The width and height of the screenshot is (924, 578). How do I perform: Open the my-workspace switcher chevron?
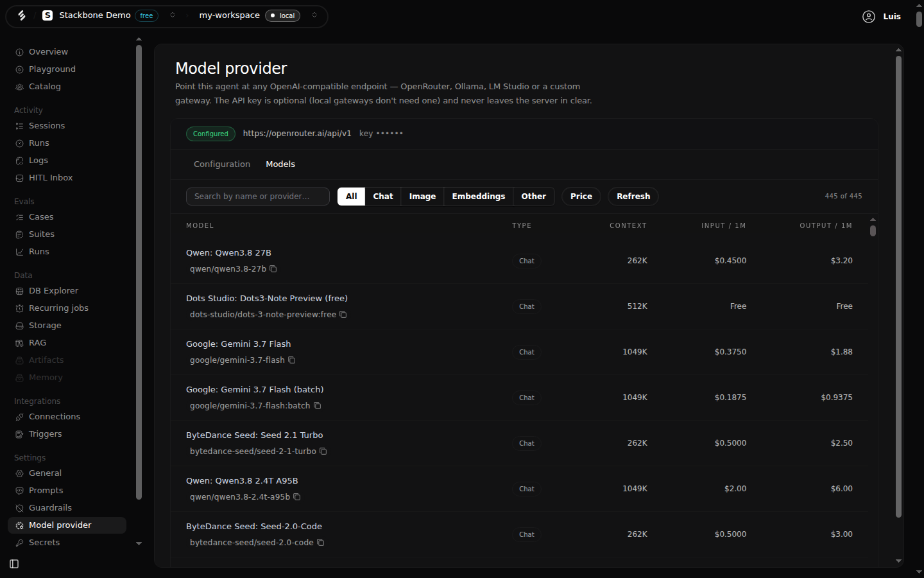[314, 15]
